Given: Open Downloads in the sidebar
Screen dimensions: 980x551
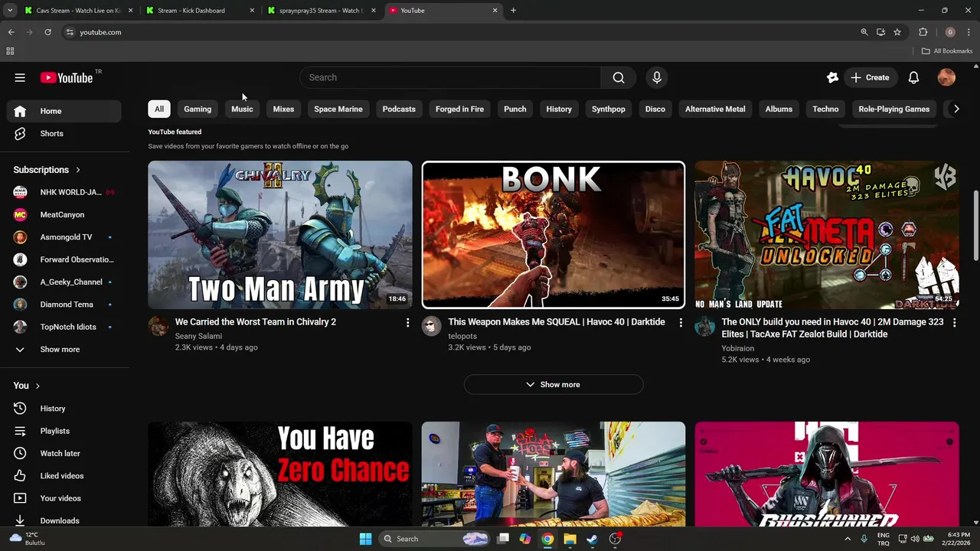Looking at the screenshot, I should click(x=64, y=520).
